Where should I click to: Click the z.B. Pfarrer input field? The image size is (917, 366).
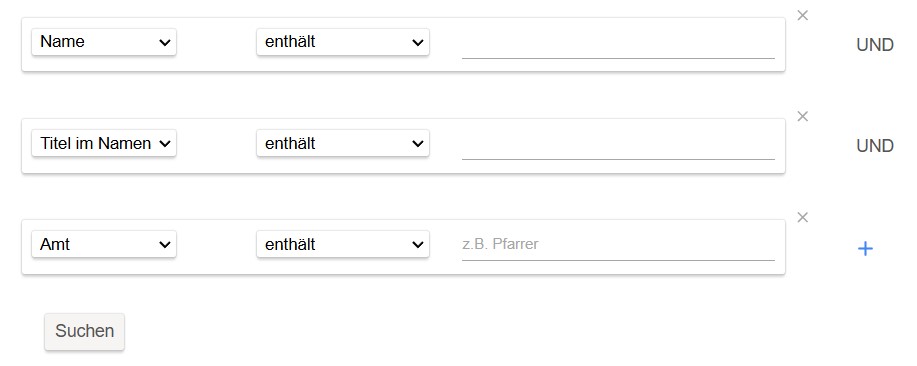[618, 246]
